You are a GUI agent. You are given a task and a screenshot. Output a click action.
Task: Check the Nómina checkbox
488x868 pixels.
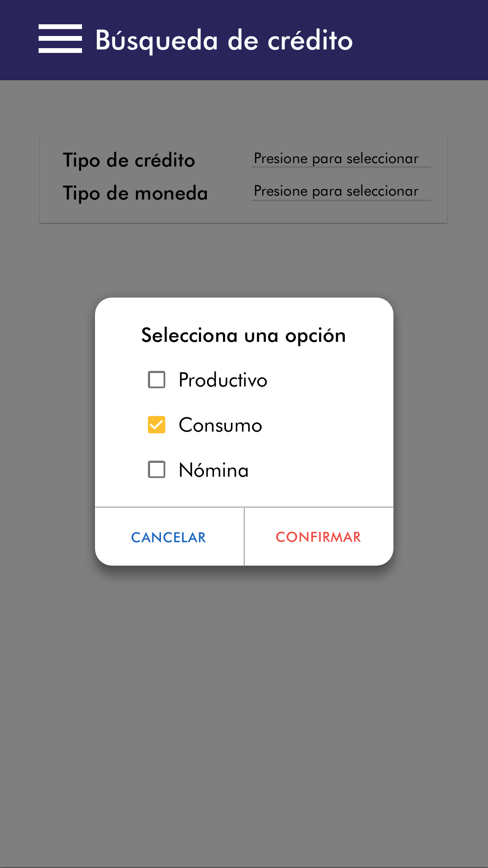[x=157, y=469]
